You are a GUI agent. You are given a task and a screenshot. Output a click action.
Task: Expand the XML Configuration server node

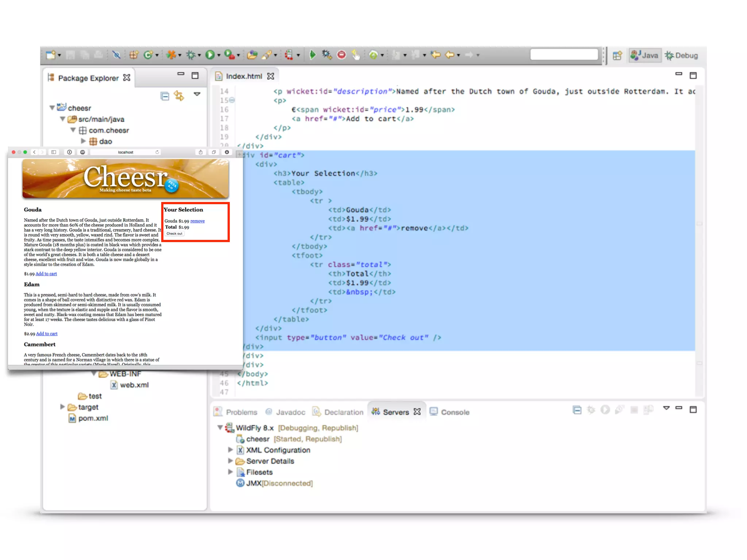pyautogui.click(x=230, y=450)
